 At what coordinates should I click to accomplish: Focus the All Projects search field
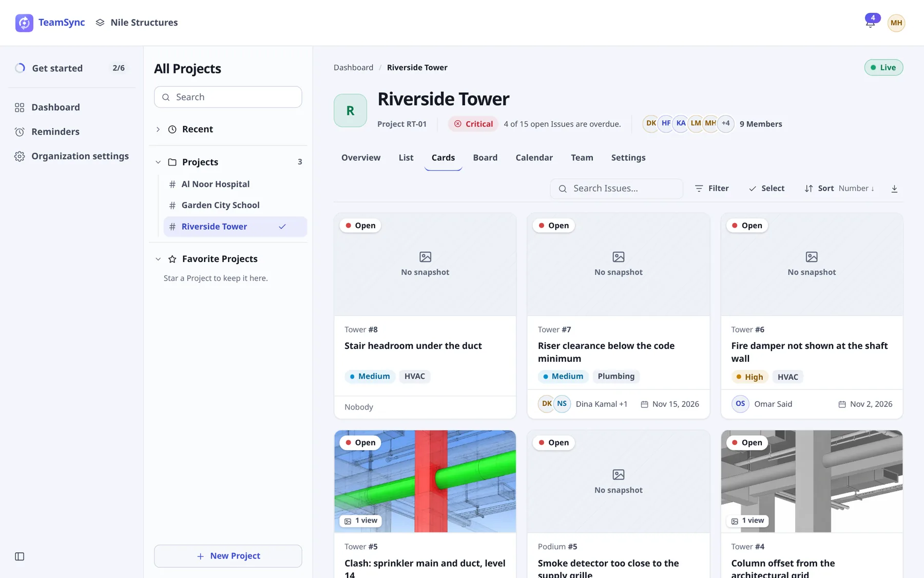click(228, 97)
